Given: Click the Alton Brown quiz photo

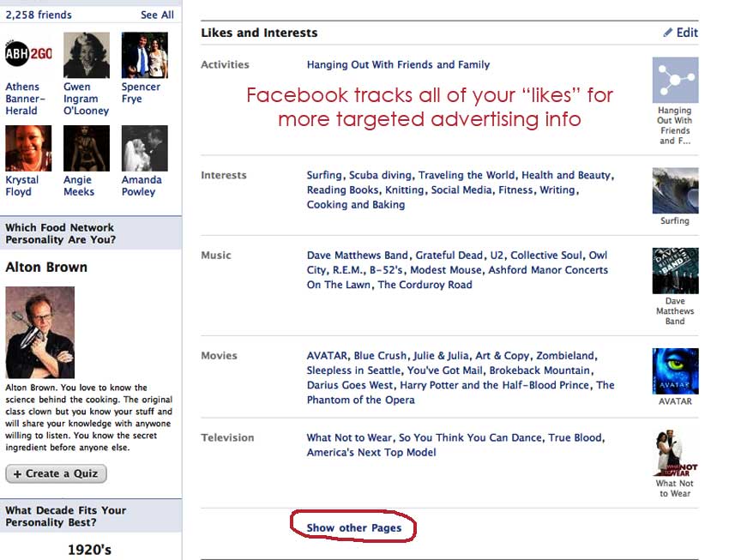Looking at the screenshot, I should pyautogui.click(x=40, y=332).
